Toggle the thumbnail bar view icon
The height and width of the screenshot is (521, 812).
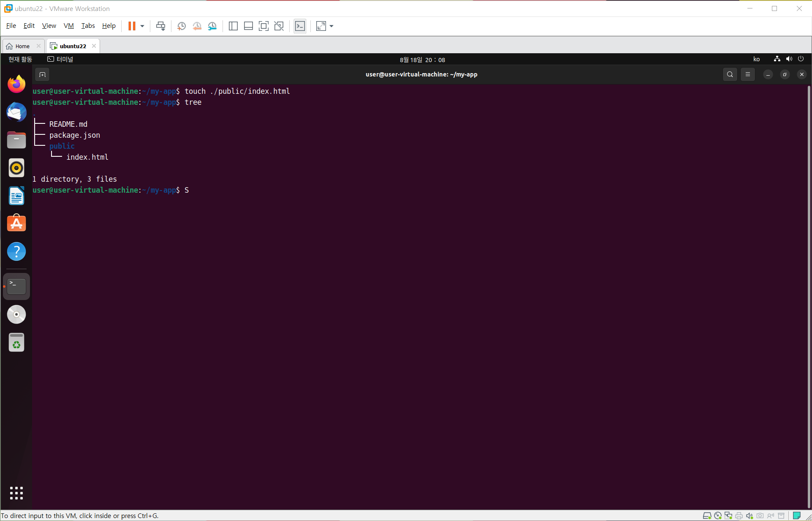pyautogui.click(x=248, y=26)
